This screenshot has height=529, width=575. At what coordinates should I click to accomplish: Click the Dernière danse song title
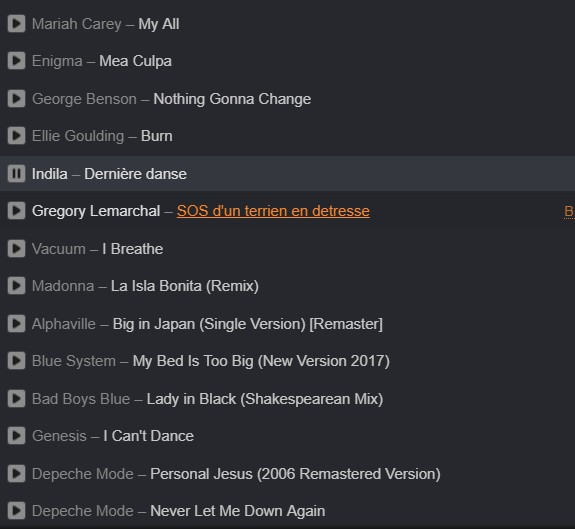[135, 174]
